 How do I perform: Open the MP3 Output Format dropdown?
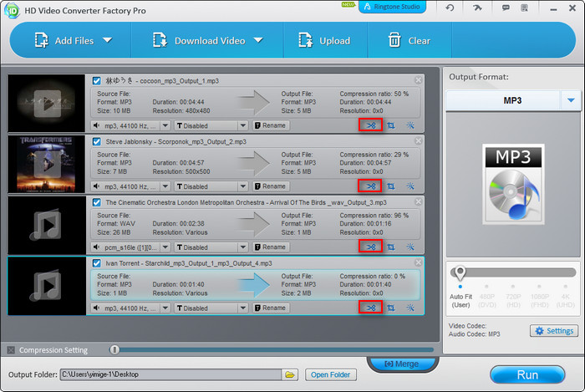coord(571,100)
